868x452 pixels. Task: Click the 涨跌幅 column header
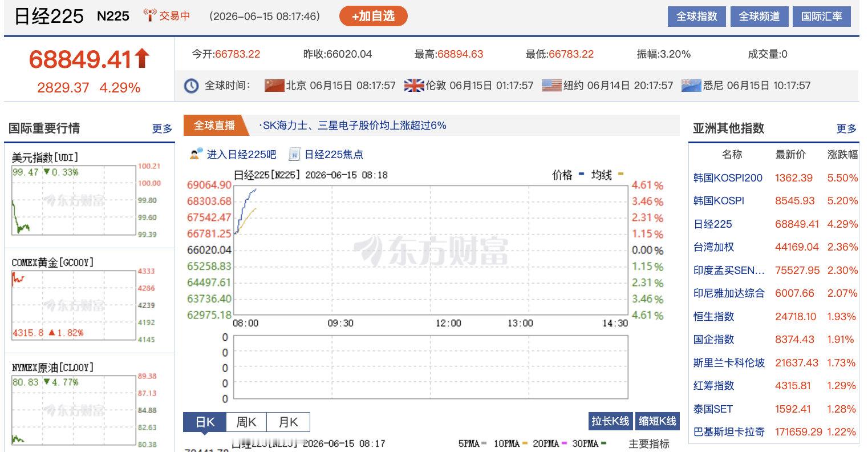(x=842, y=154)
